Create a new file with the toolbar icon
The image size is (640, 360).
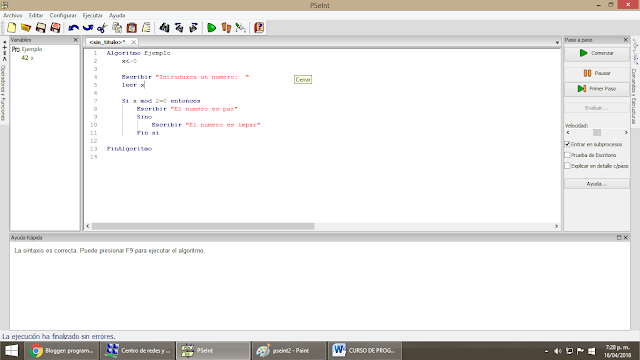(12, 28)
